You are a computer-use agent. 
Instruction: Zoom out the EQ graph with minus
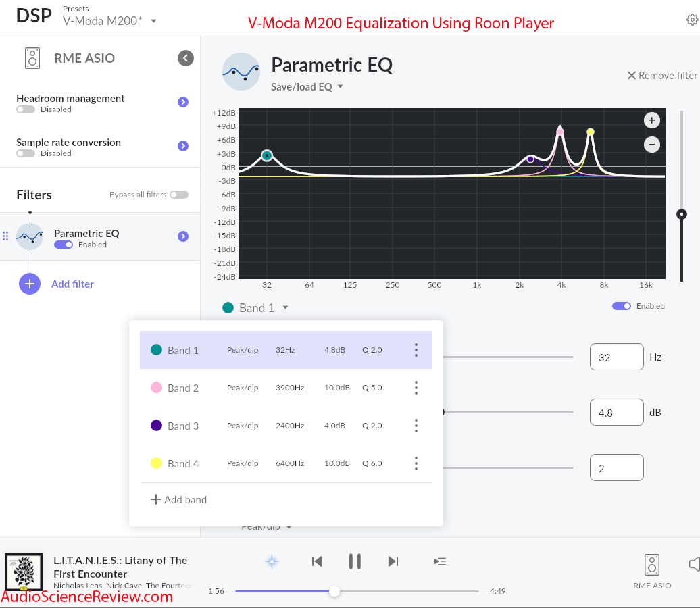click(x=652, y=144)
